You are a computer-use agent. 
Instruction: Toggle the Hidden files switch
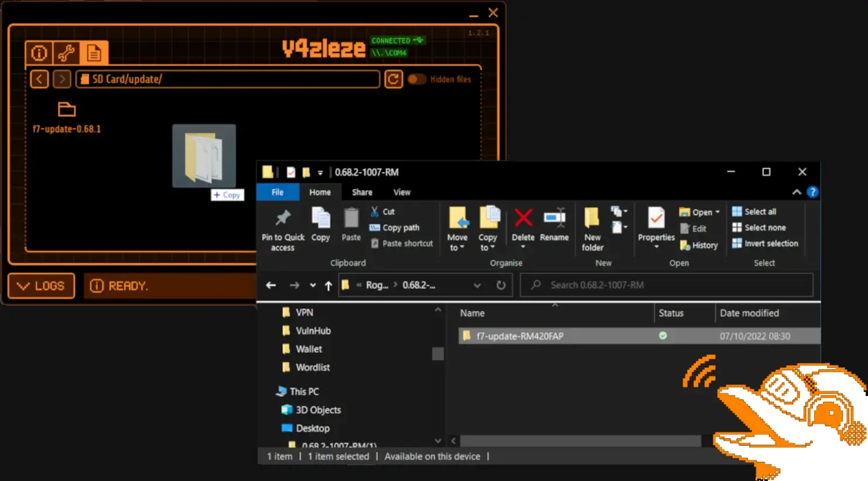pos(417,79)
